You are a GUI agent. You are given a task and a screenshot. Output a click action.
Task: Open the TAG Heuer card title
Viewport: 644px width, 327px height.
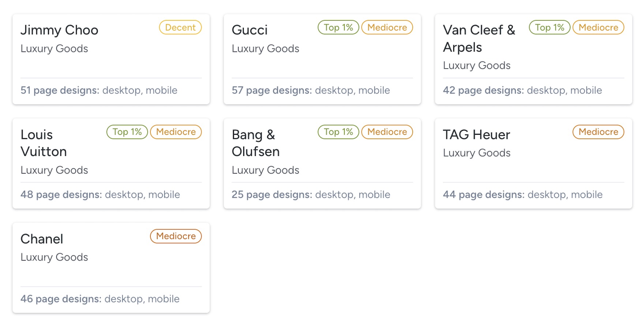click(x=476, y=134)
